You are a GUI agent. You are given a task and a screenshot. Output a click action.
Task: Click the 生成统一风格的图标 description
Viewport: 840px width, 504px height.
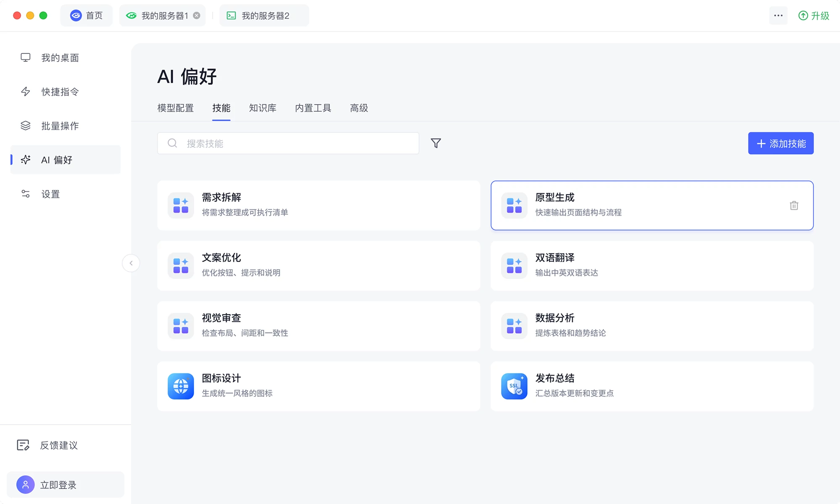click(x=237, y=393)
